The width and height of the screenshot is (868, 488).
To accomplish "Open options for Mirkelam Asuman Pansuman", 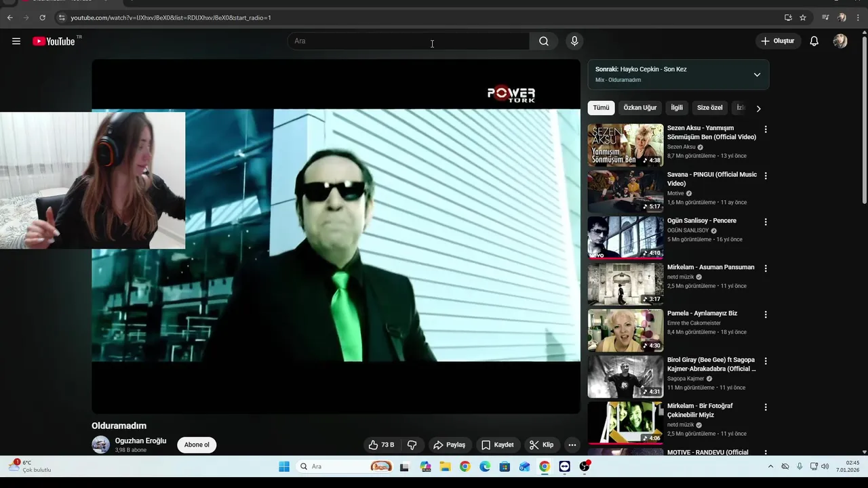I will click(x=766, y=268).
